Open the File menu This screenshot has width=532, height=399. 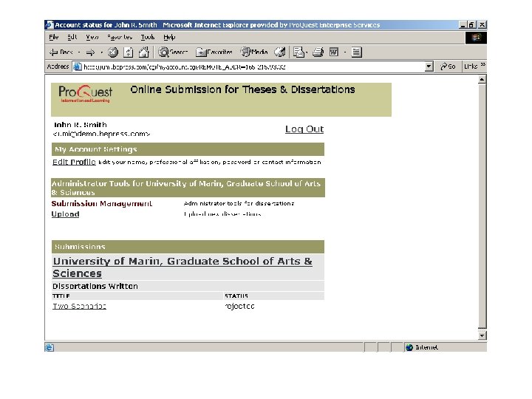[x=54, y=37]
